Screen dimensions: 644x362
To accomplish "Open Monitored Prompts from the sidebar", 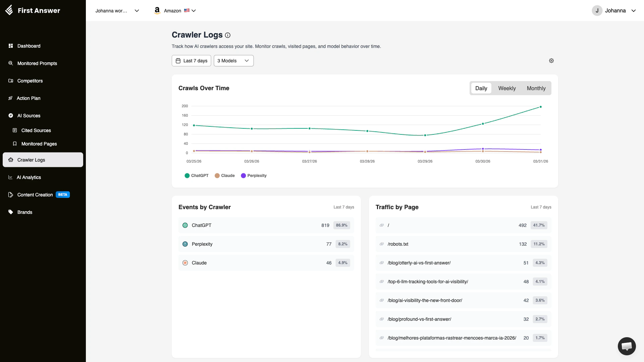I will click(x=37, y=63).
